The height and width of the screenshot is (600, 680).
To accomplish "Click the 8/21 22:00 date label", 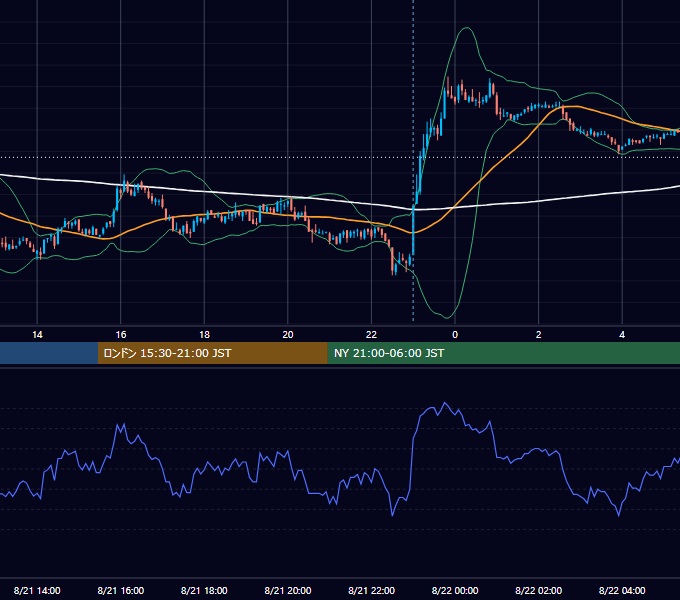I will 372,590.
